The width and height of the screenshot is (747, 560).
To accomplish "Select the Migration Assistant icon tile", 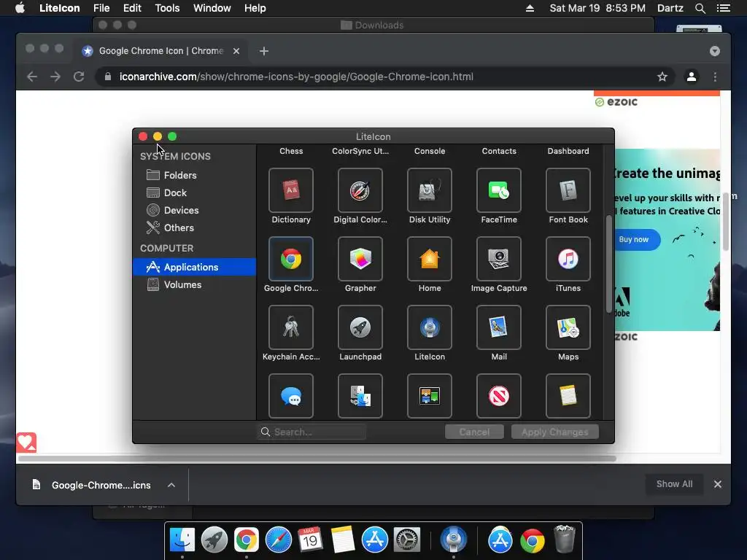I will click(360, 396).
